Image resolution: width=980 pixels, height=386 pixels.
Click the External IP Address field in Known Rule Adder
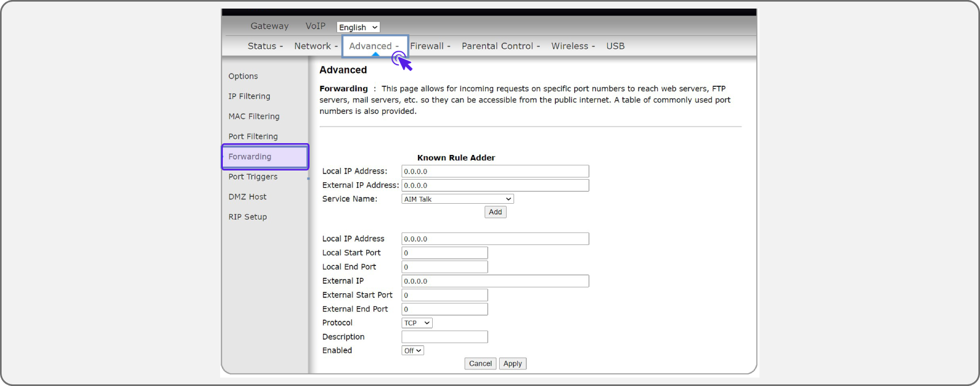(x=495, y=185)
